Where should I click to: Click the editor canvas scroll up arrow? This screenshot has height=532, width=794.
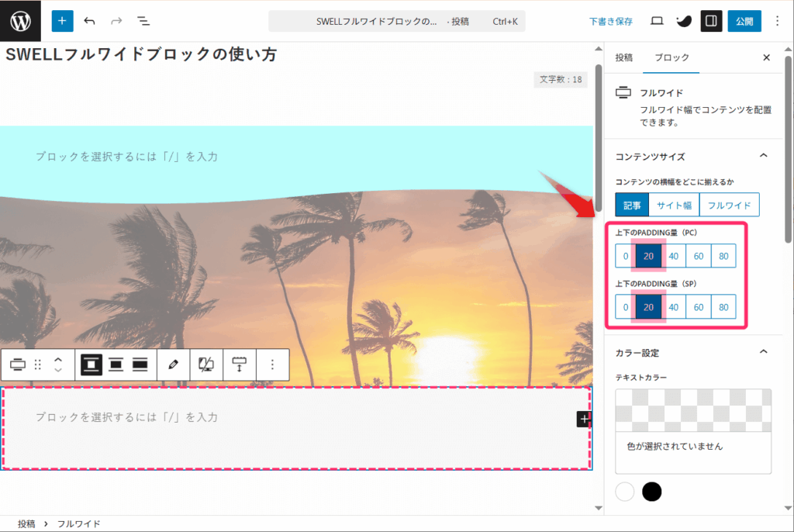point(599,49)
